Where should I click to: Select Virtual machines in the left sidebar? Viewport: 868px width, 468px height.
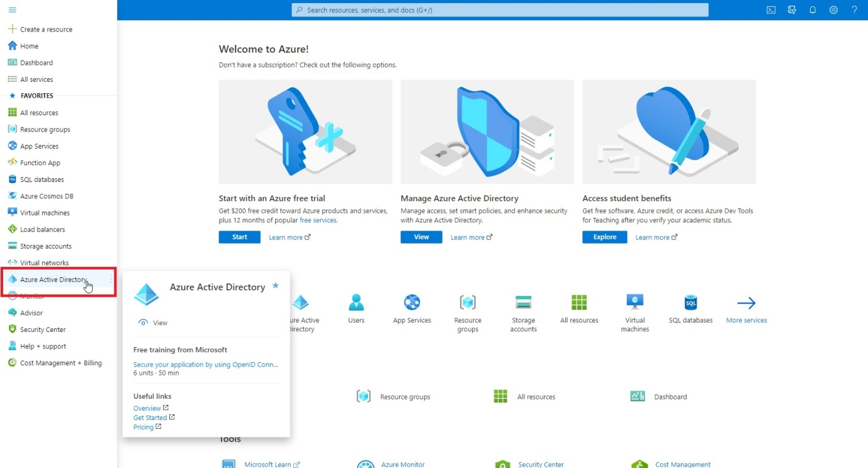pyautogui.click(x=45, y=213)
